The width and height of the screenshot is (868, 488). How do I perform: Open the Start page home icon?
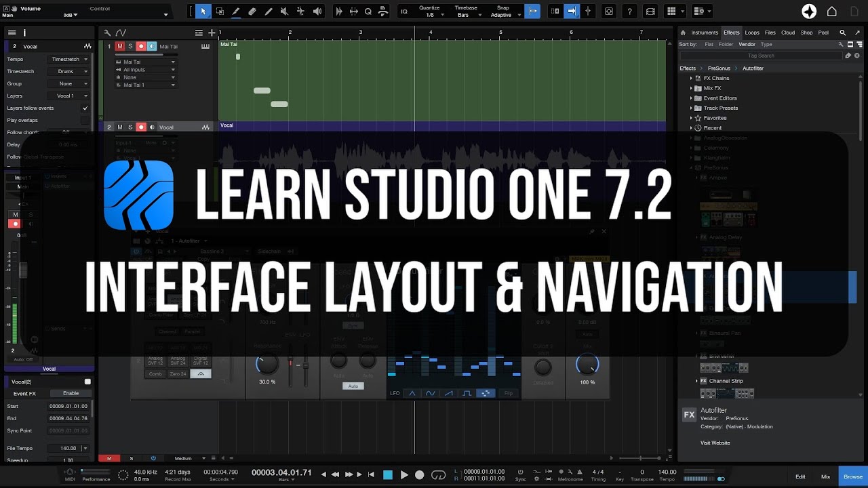click(832, 12)
